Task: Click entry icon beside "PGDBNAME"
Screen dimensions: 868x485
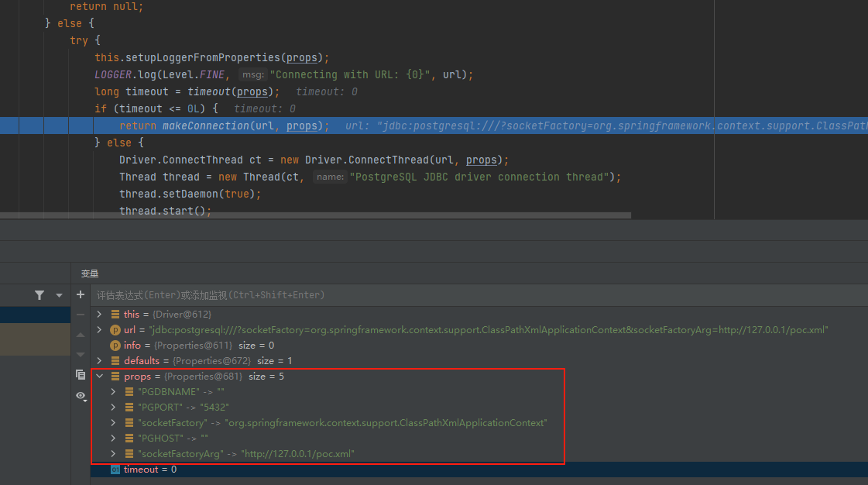Action: [129, 391]
